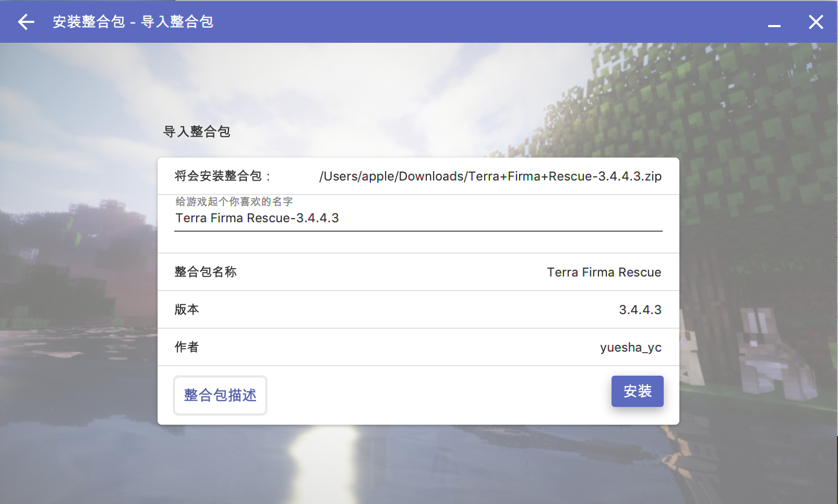The image size is (838, 504).
Task: Click the author value yuesha_yc
Action: coord(631,347)
